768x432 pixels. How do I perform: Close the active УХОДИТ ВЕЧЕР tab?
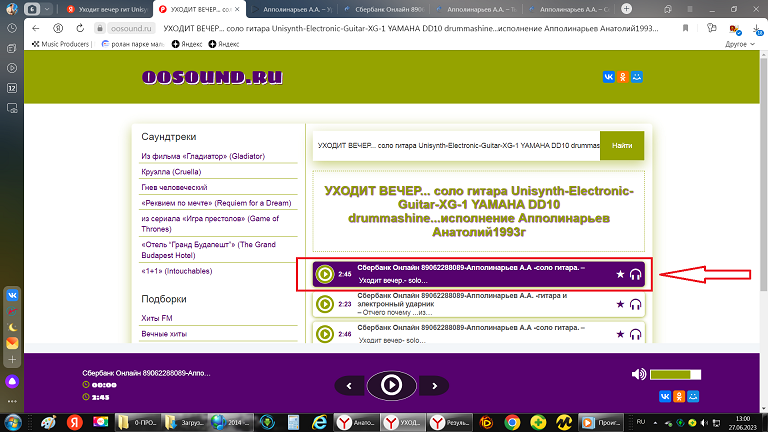tap(237, 9)
